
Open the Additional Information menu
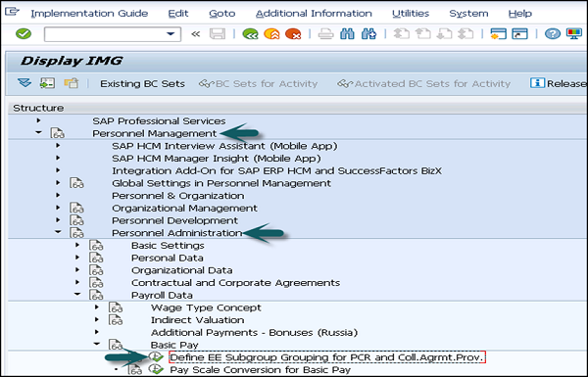click(314, 14)
